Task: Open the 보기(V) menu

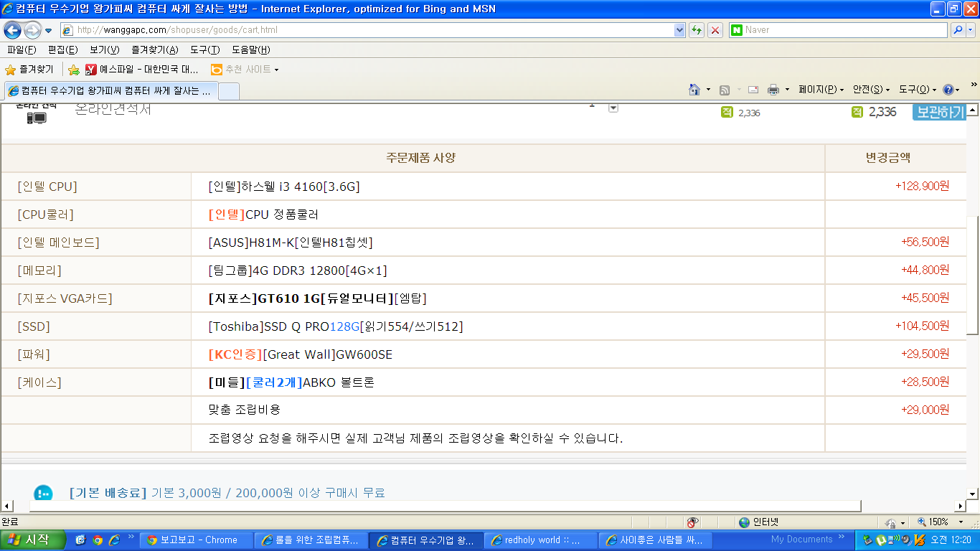Action: tap(105, 50)
